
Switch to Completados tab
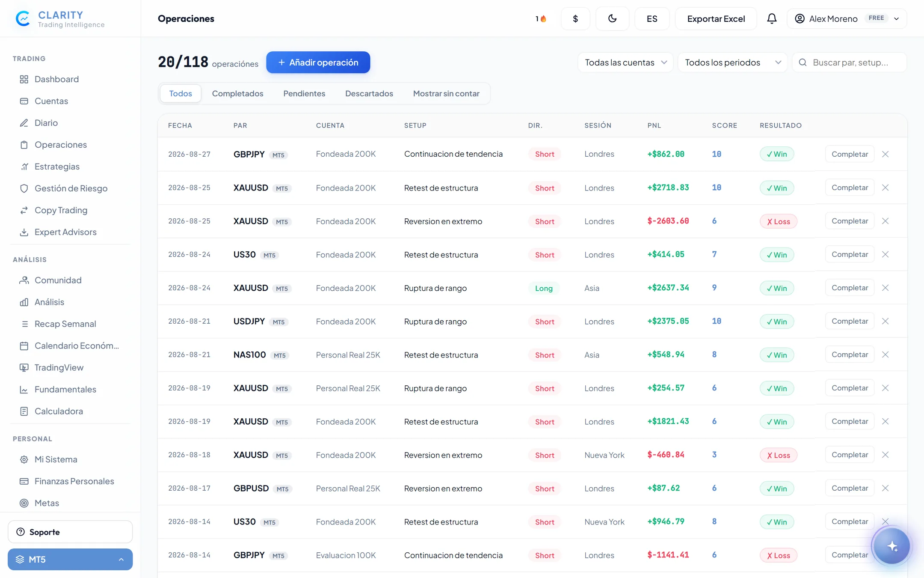(x=237, y=93)
